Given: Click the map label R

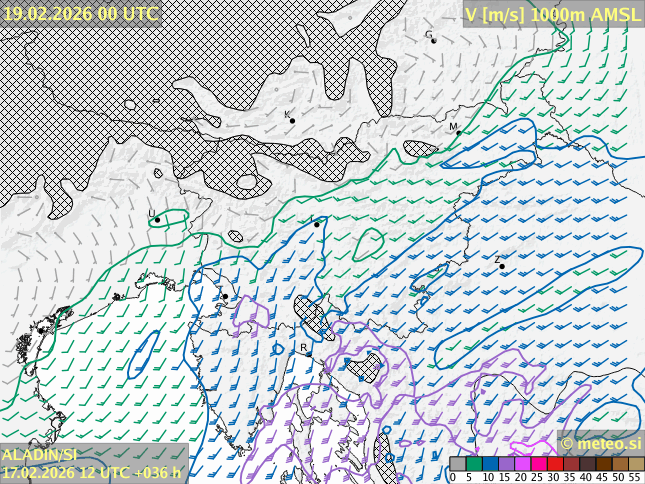Looking at the screenshot, I should click(x=304, y=348).
